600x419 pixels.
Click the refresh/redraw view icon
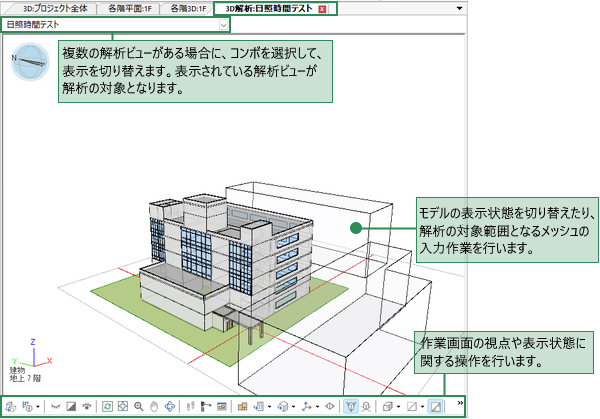point(107,406)
